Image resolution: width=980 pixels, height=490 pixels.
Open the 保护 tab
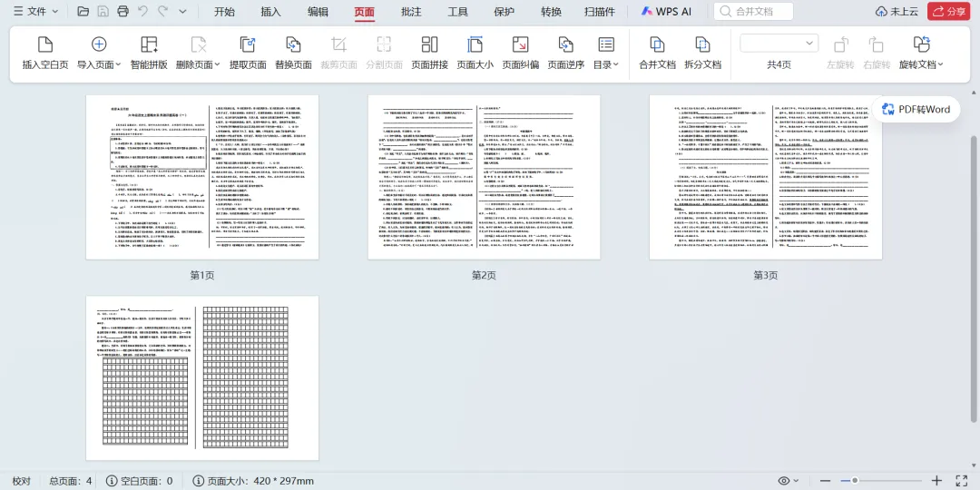505,11
